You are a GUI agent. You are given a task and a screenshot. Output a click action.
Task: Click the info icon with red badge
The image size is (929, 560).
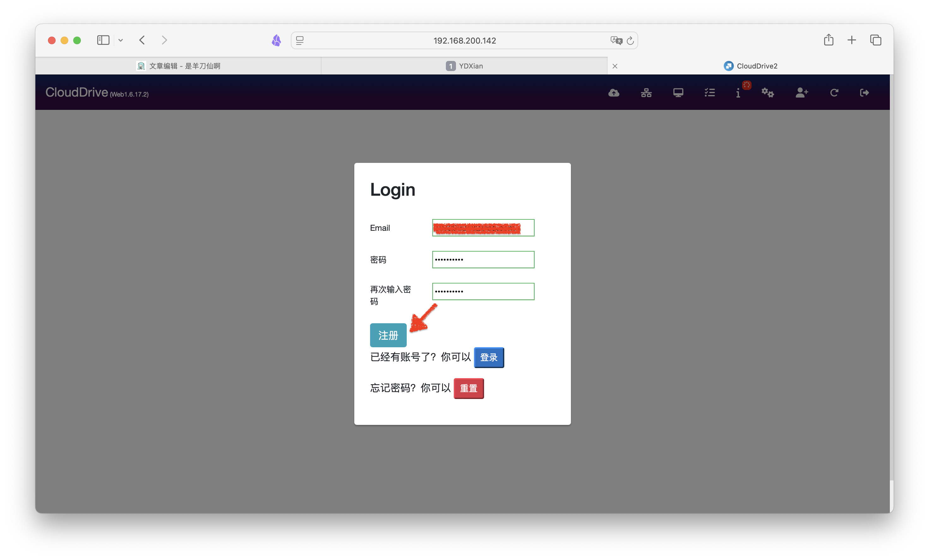(738, 93)
